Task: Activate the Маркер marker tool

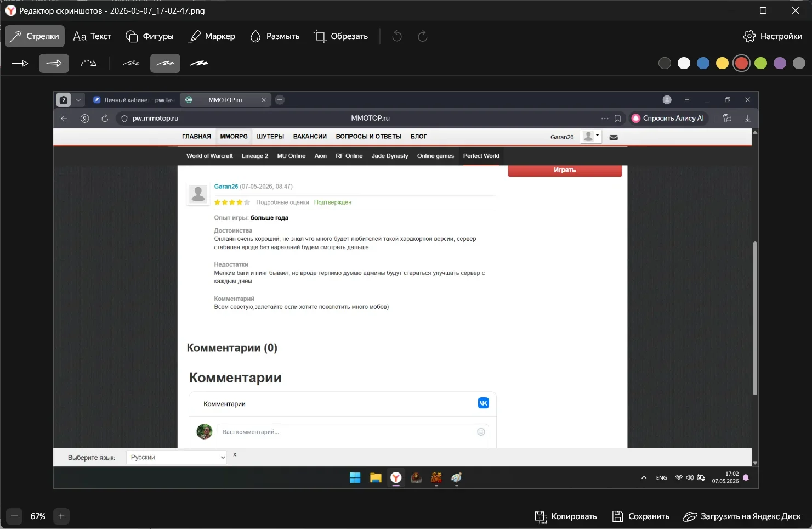Action: coord(212,36)
